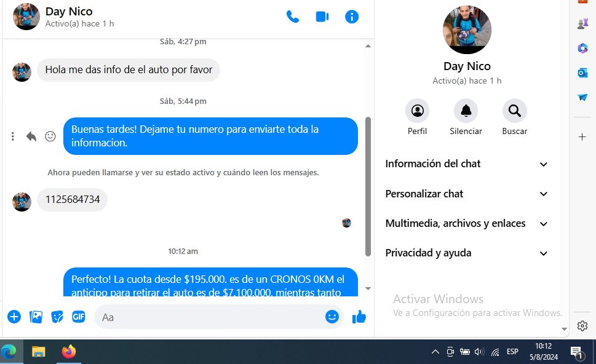
Task: Open Microsoft 365 Copilot sidebar icon
Action: [x=582, y=48]
